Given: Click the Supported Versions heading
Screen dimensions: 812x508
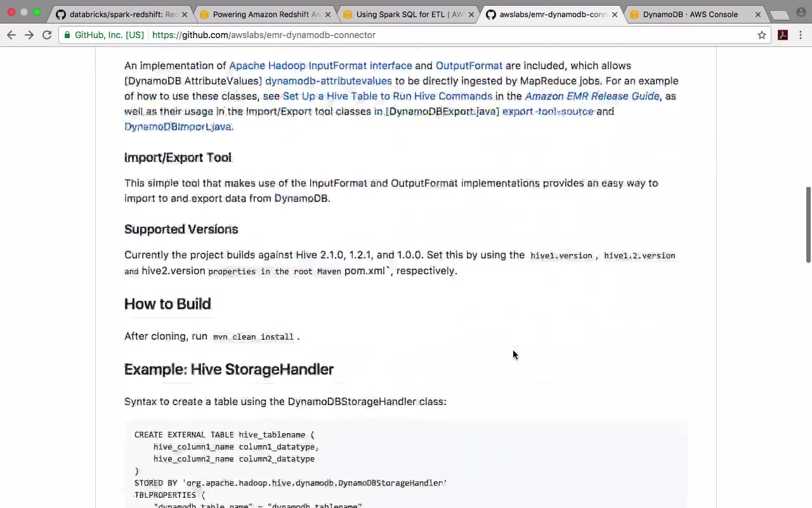Looking at the screenshot, I should (181, 229).
